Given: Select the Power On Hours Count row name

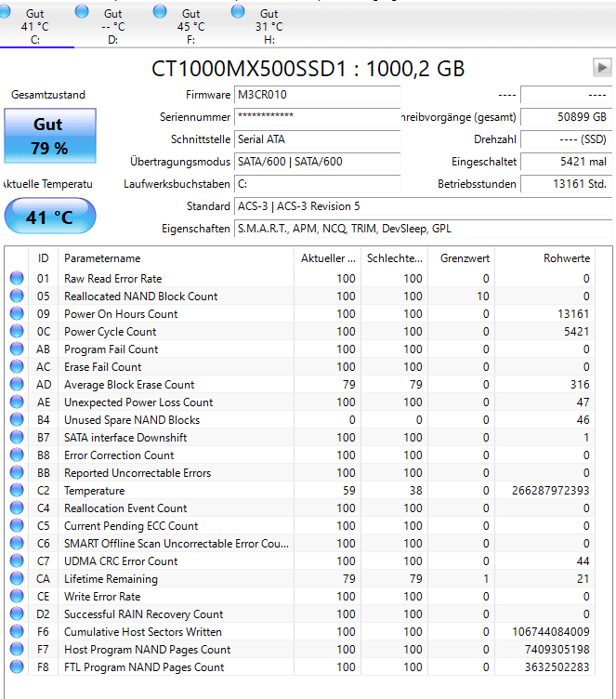Looking at the screenshot, I should click(x=121, y=314).
